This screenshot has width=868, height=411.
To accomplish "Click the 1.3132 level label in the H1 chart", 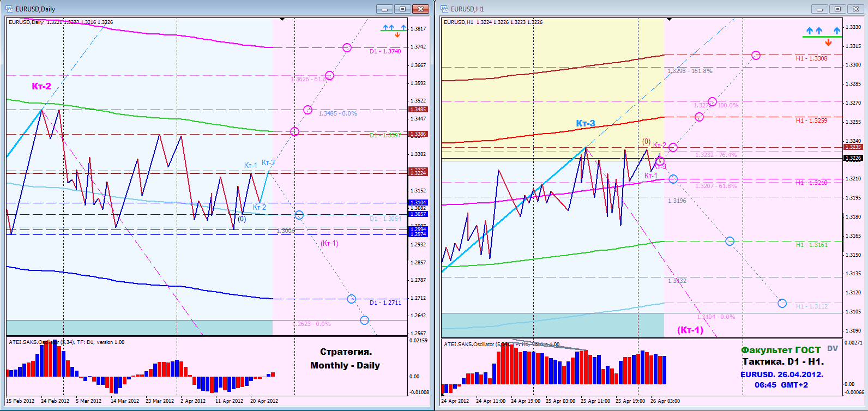I will click(x=677, y=281).
